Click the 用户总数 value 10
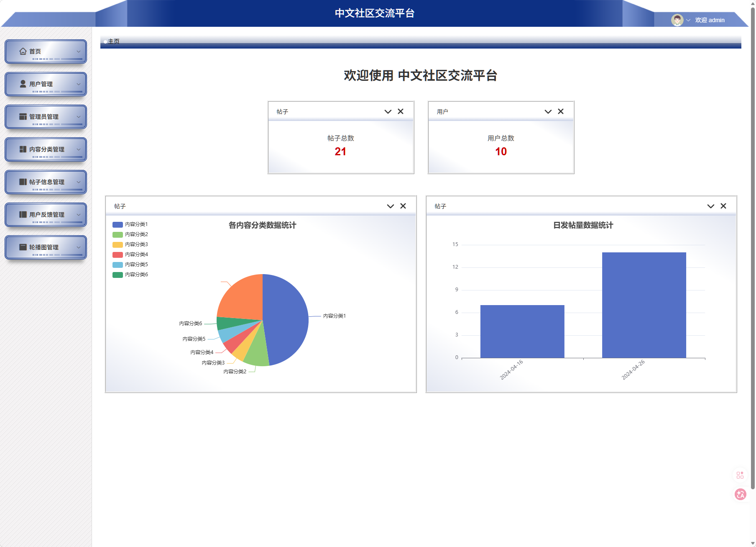Screen dimensions: 756x547 [501, 152]
